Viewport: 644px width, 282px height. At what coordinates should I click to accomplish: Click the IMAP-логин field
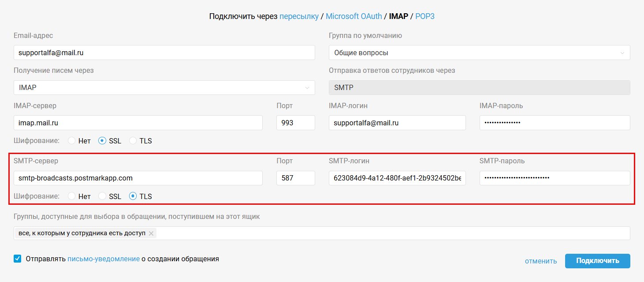tap(397, 123)
